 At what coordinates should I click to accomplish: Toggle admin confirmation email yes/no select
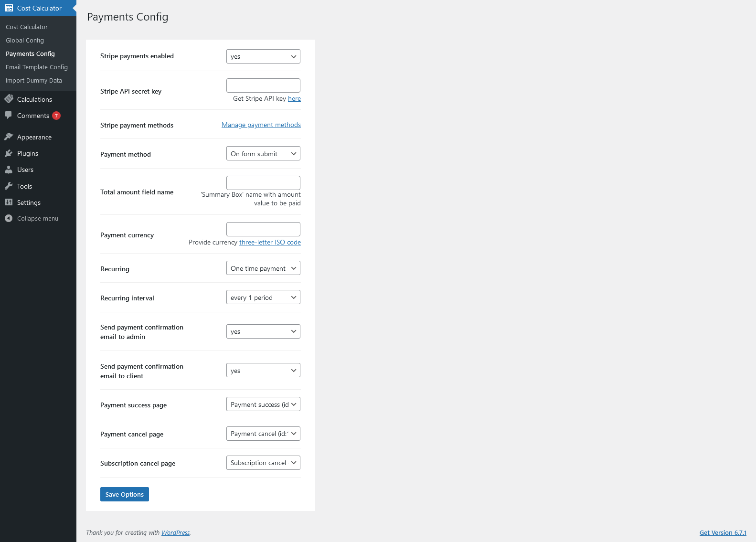(x=263, y=331)
